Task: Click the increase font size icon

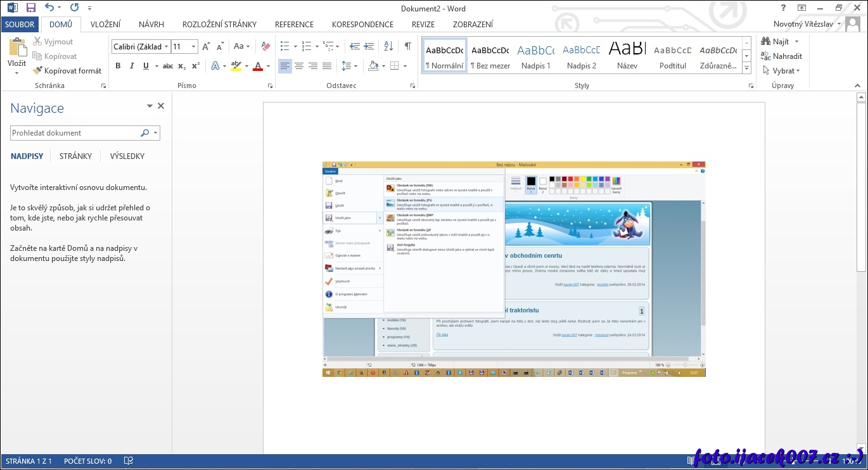Action: click(206, 46)
